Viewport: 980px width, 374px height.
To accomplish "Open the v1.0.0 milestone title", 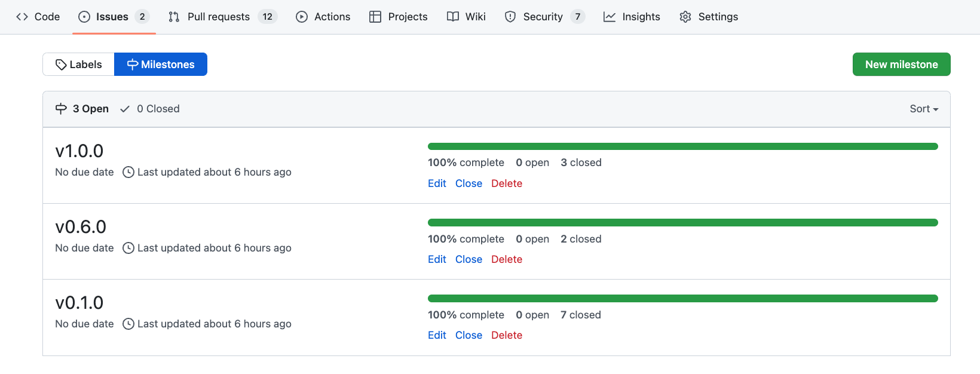I will click(x=79, y=151).
